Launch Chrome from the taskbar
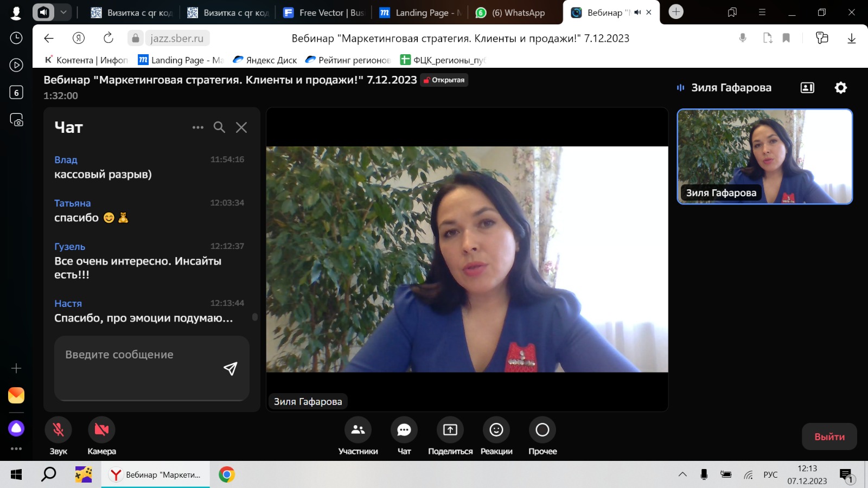 click(x=227, y=474)
